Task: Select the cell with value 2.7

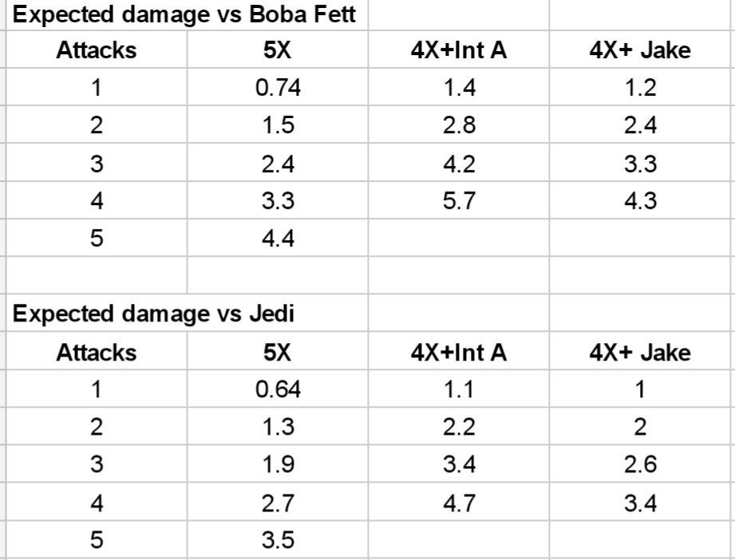Action: click(x=278, y=503)
